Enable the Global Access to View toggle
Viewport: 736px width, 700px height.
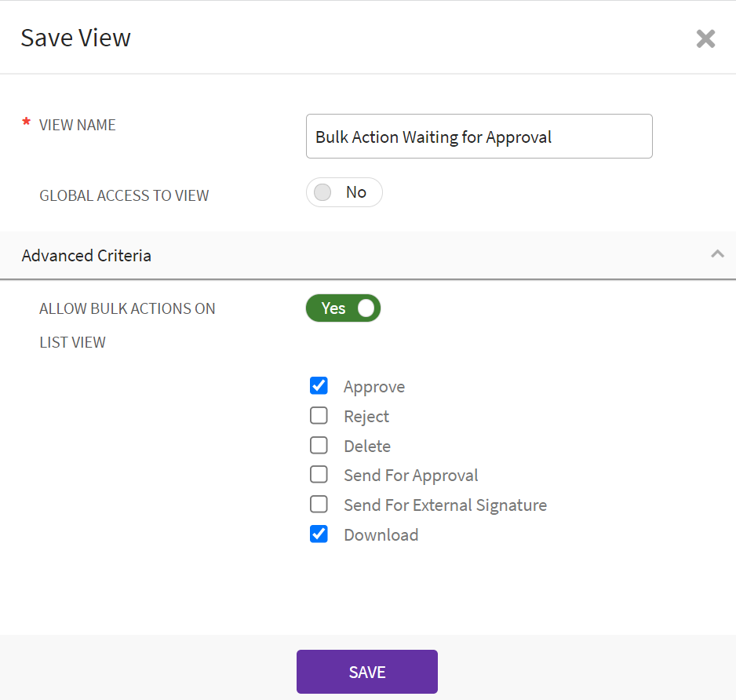pos(344,192)
